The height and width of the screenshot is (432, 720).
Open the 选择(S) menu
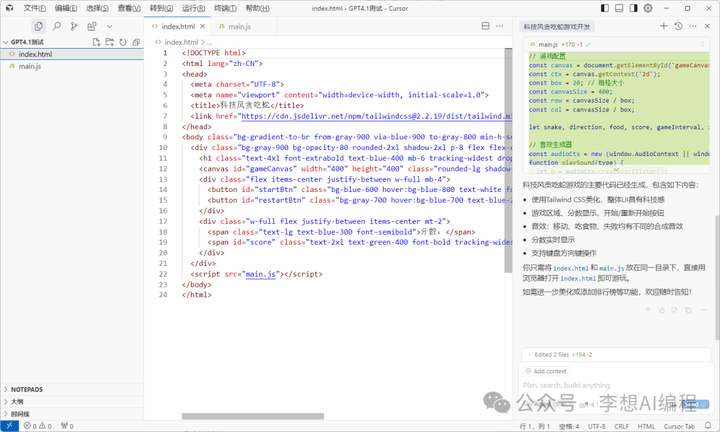coord(97,8)
